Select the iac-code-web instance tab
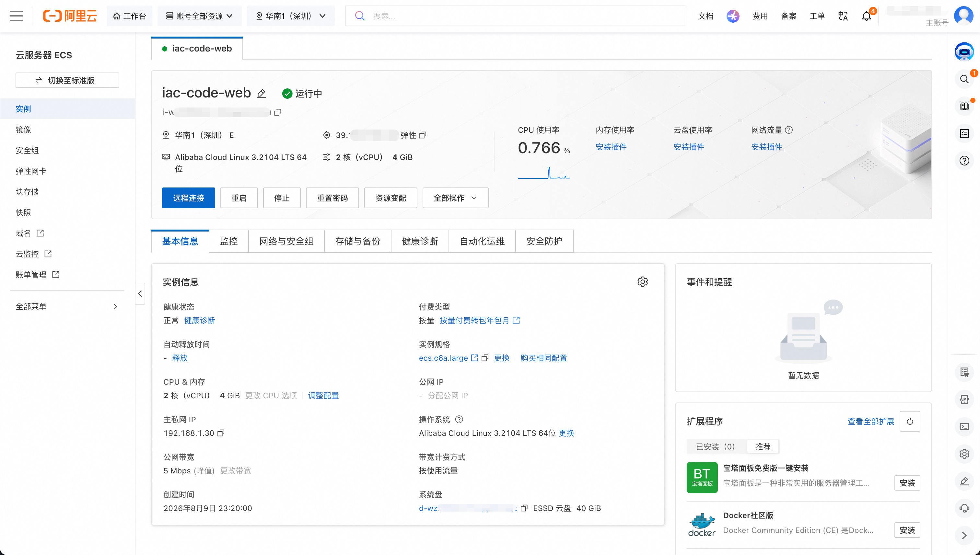 (x=197, y=49)
